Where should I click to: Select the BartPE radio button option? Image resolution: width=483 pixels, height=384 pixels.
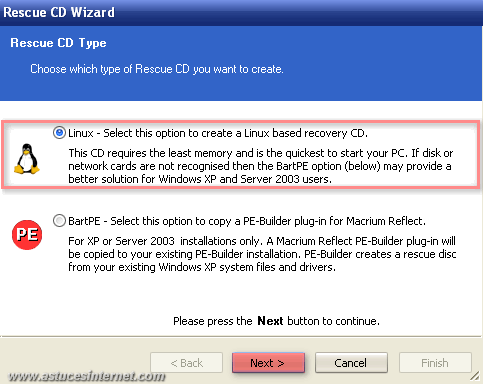tap(59, 221)
